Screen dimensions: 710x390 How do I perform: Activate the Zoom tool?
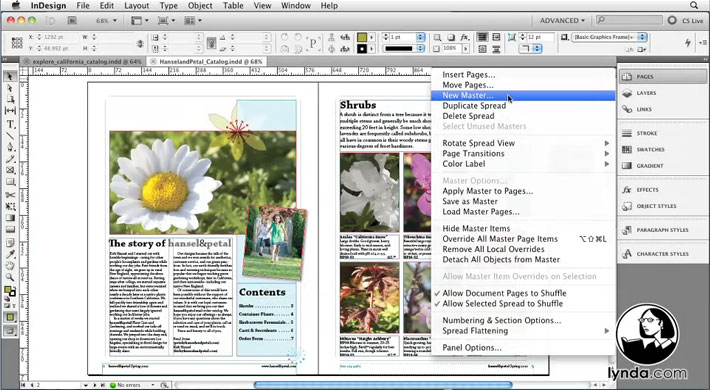10,277
